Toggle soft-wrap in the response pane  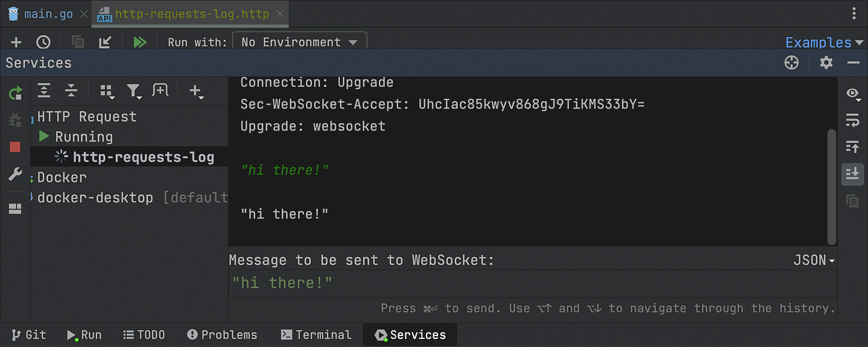[x=852, y=120]
